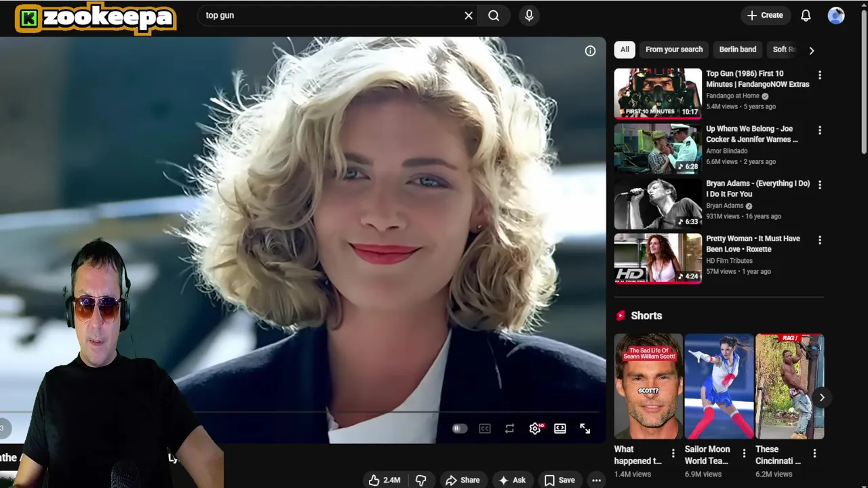Open the notifications bell

click(x=806, y=16)
